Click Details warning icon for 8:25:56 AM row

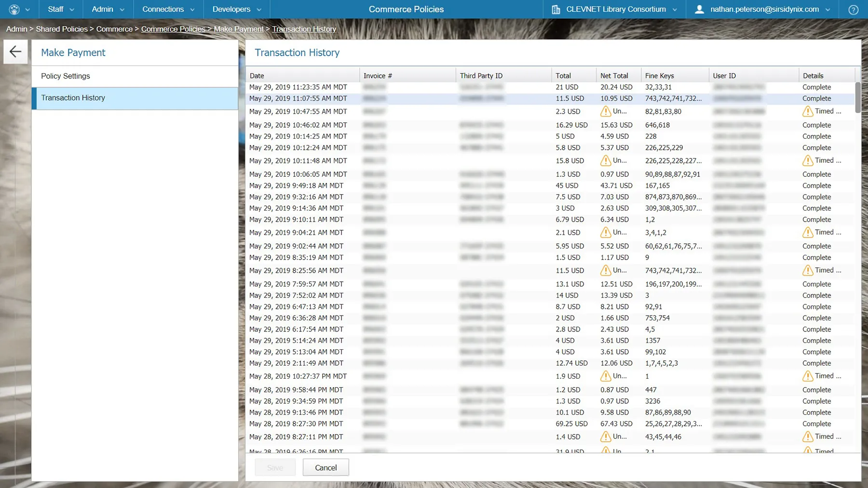click(808, 270)
